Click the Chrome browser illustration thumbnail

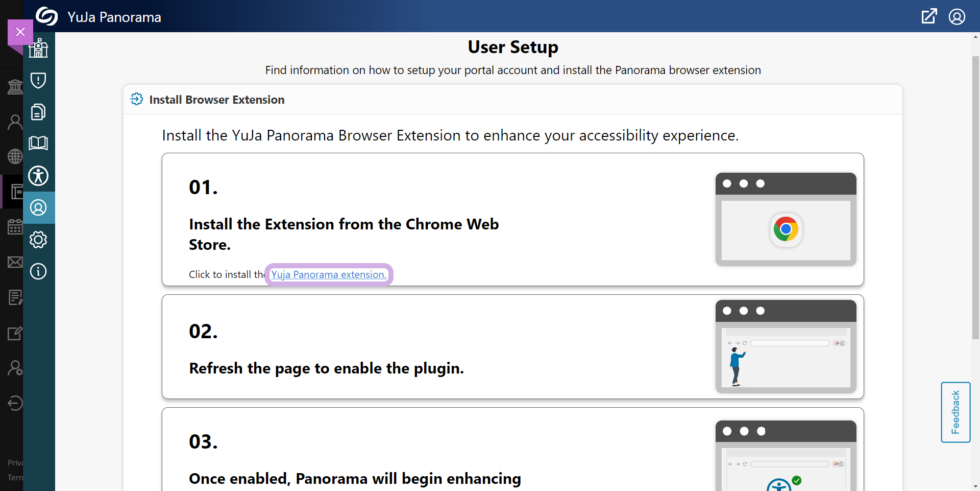click(786, 219)
